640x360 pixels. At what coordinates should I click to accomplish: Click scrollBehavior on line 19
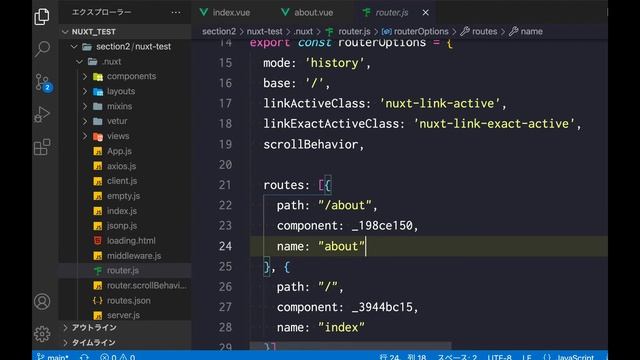(311, 144)
